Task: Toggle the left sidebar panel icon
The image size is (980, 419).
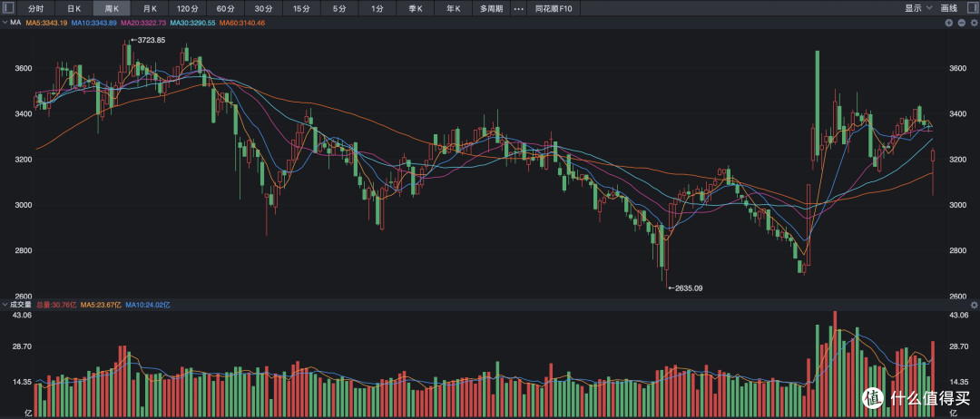Action: pyautogui.click(x=8, y=9)
